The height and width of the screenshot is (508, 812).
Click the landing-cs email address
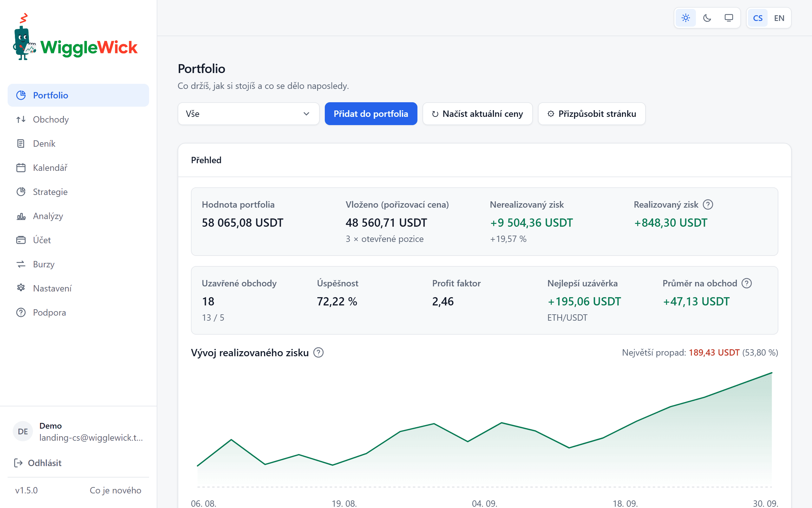[x=91, y=438]
